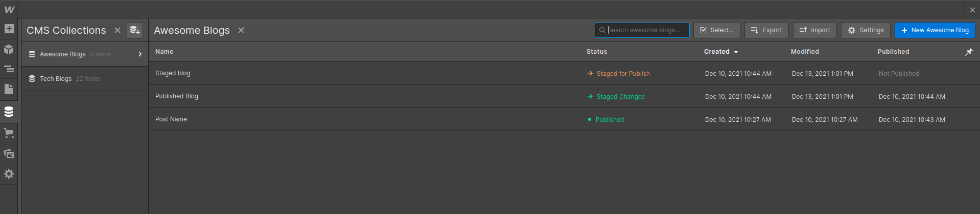Open the Symbols cube icon in sidebar

point(9,49)
